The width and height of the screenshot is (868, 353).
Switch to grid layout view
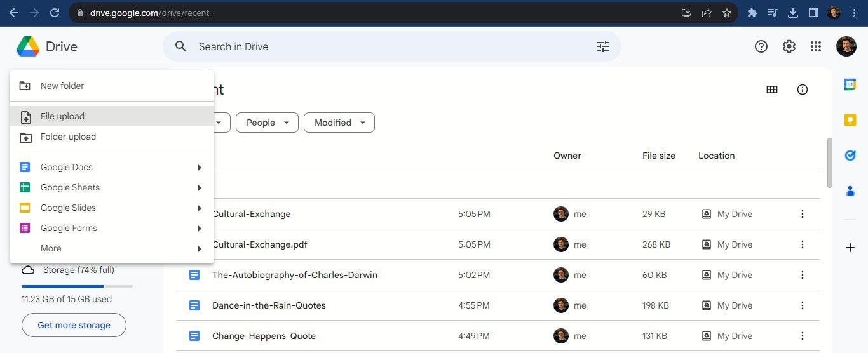(x=772, y=90)
